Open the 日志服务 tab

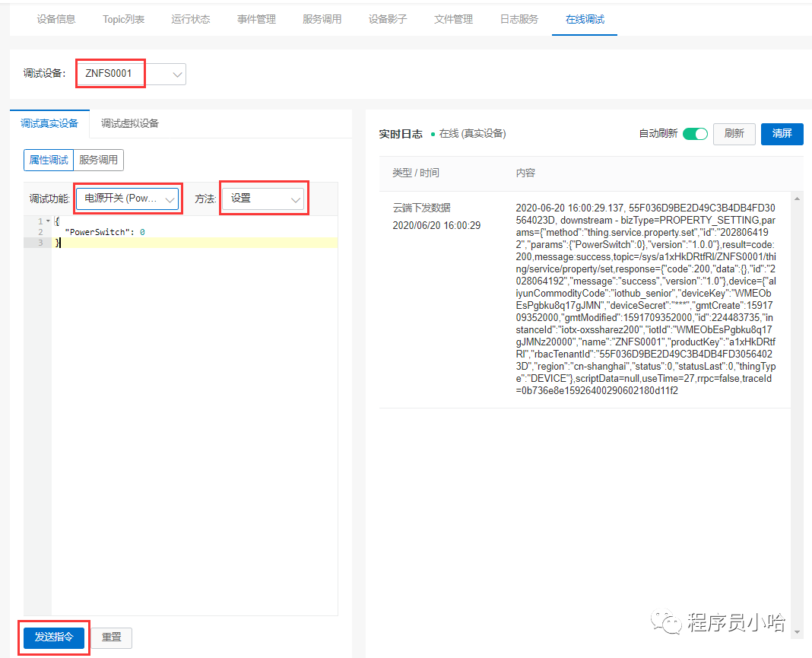(519, 19)
